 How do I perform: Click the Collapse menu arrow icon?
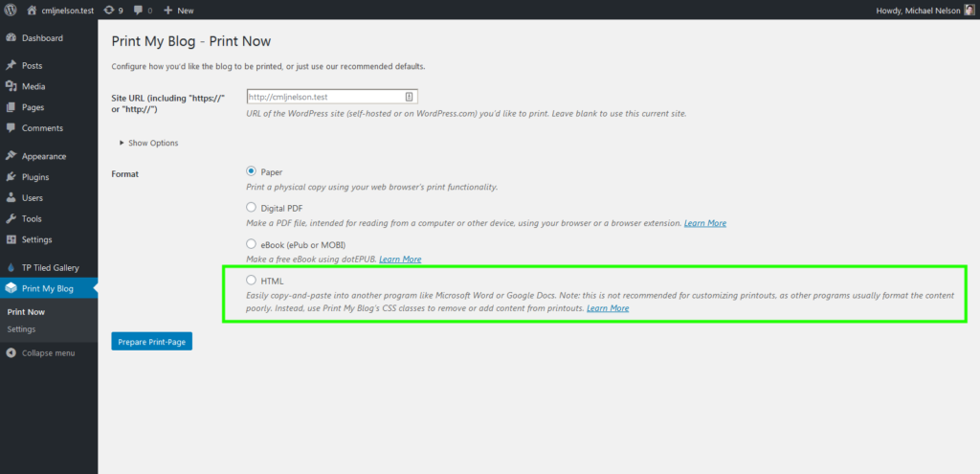tap(11, 353)
